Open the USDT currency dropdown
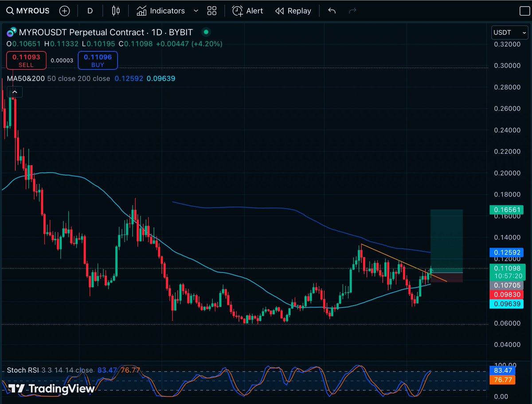Screen dimensions: 532x404 click(x=510, y=32)
